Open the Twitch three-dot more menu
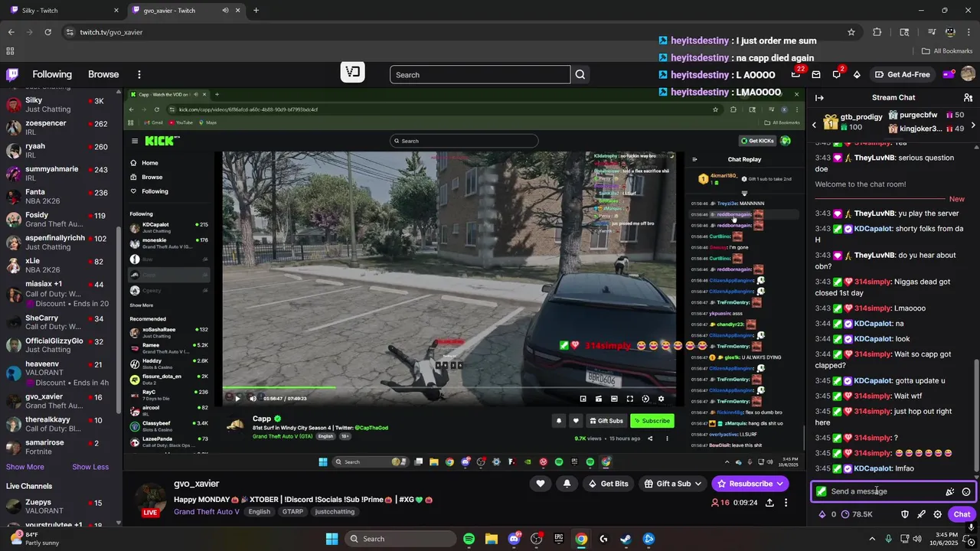The width and height of the screenshot is (980, 551). pos(139,74)
